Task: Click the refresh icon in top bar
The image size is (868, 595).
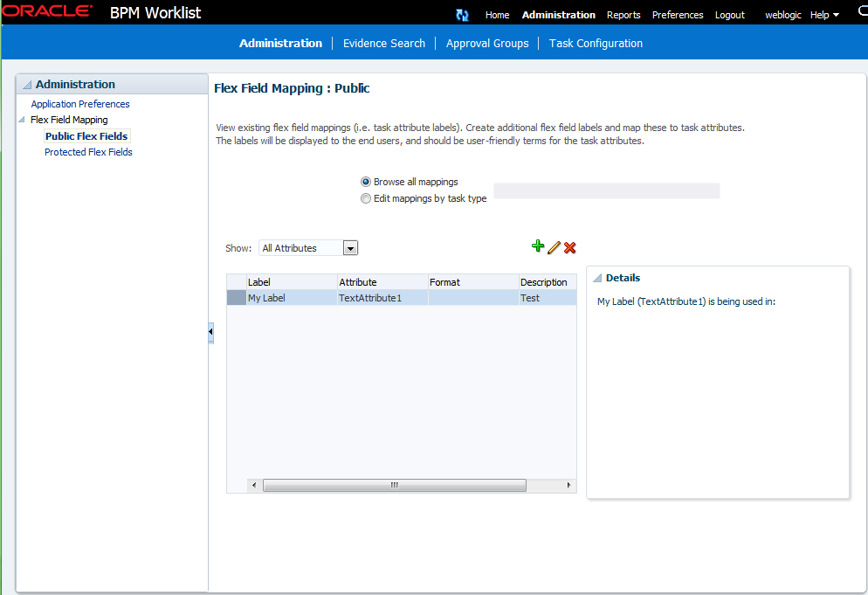Action: coord(462,15)
